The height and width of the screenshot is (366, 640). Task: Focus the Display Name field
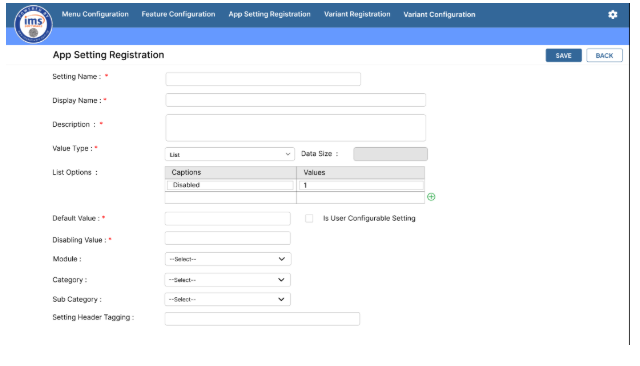tap(296, 100)
